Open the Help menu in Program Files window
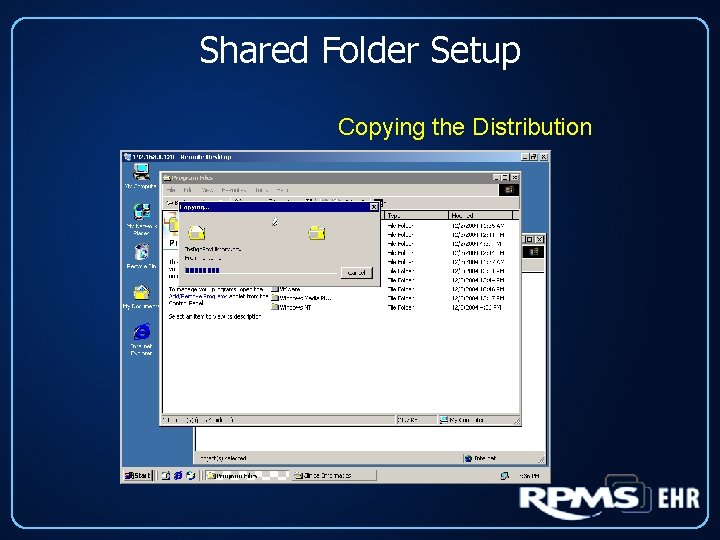The image size is (720, 540). pyautogui.click(x=282, y=190)
